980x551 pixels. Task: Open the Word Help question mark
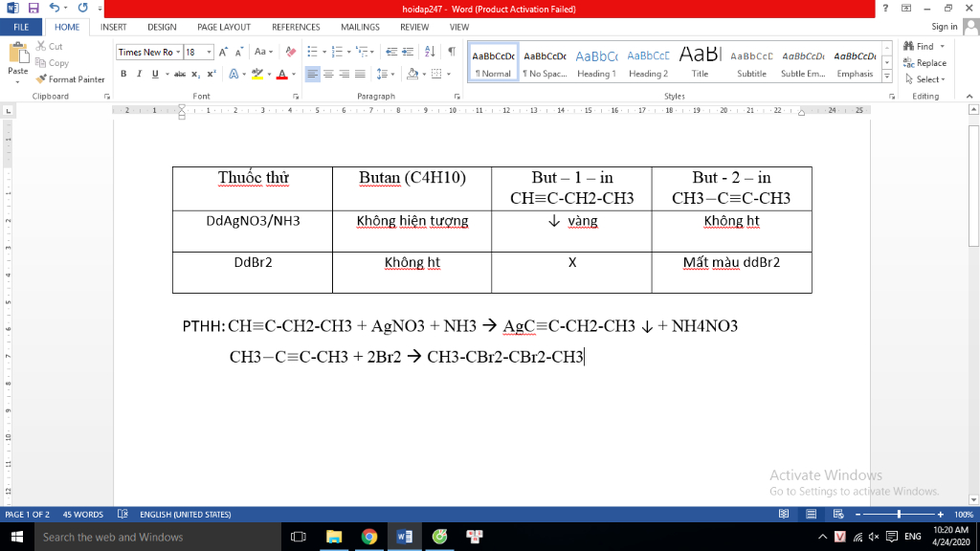tap(885, 8)
